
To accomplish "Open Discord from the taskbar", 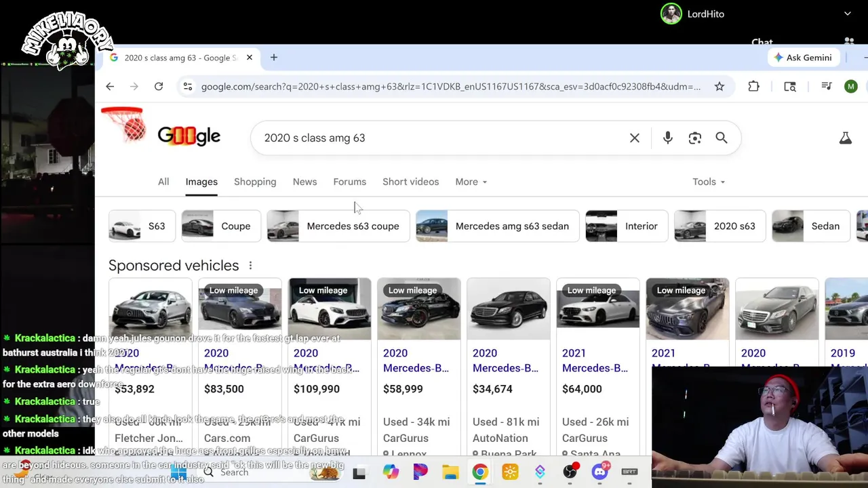I will (x=599, y=472).
